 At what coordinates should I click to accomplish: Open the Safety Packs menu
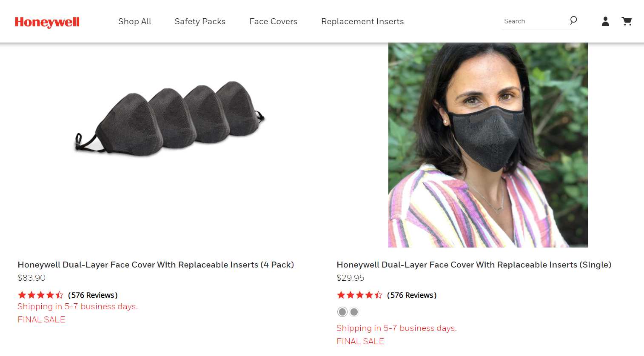pos(200,21)
